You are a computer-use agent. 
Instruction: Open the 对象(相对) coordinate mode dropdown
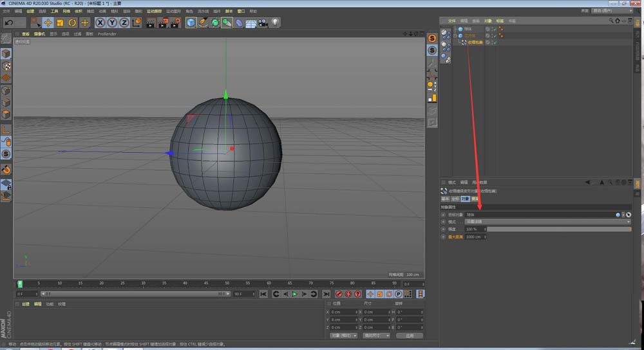click(344, 335)
